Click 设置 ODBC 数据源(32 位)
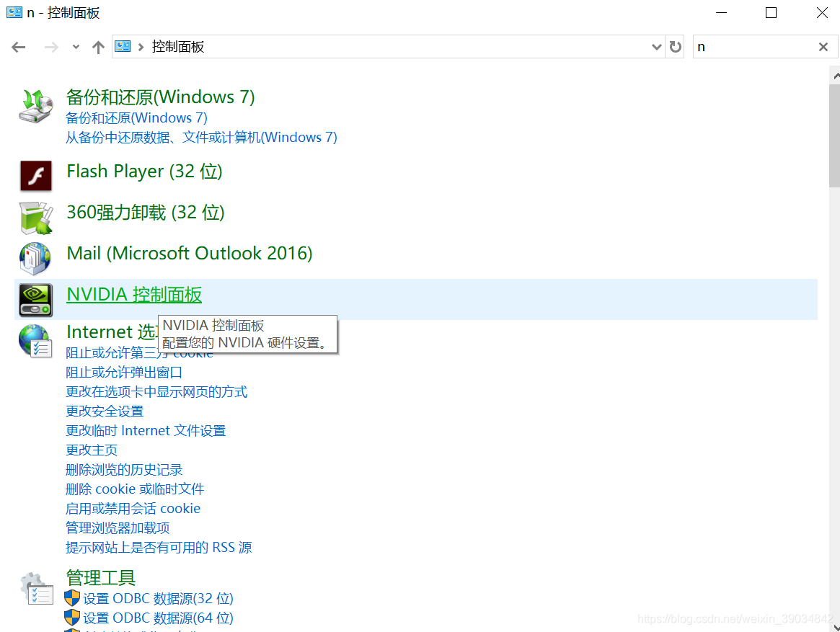 [159, 598]
